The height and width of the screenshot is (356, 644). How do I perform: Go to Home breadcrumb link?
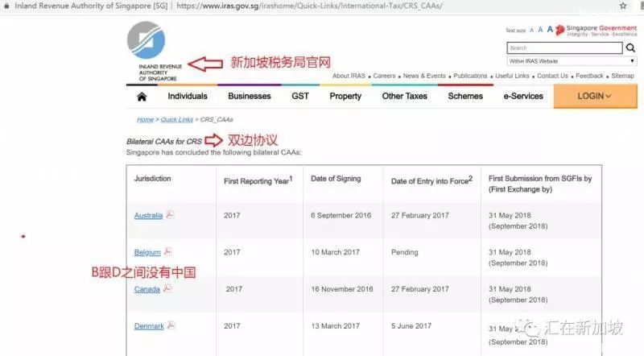click(x=145, y=120)
